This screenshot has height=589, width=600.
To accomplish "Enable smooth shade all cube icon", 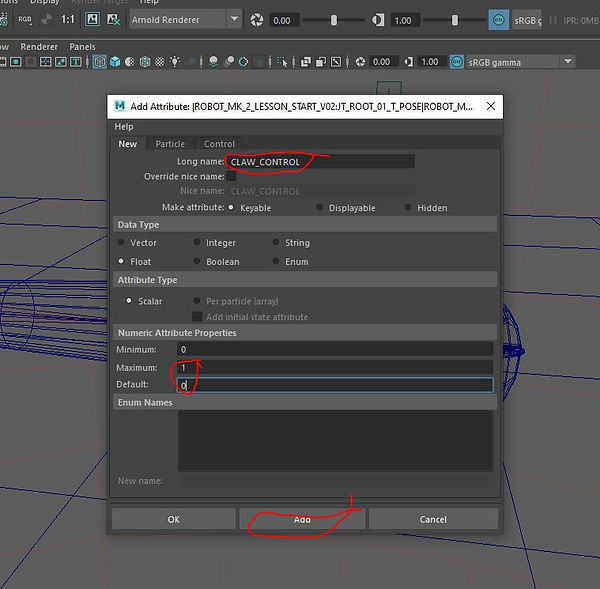I will pyautogui.click(x=115, y=62).
